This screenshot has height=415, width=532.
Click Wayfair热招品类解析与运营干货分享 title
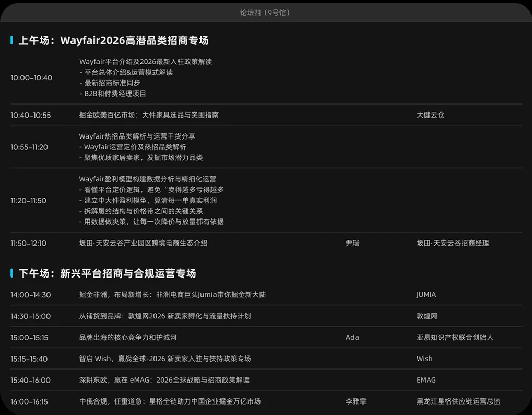point(137,136)
